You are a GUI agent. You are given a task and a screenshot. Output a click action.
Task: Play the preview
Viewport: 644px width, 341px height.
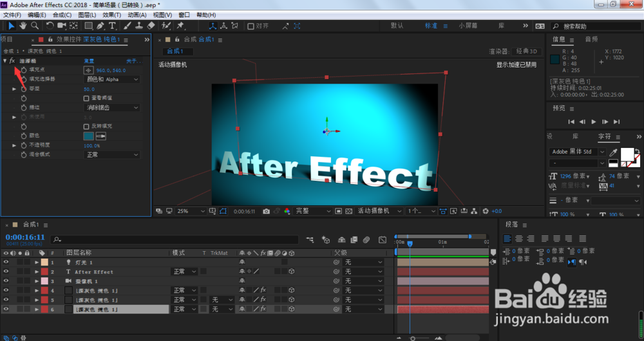coord(594,122)
